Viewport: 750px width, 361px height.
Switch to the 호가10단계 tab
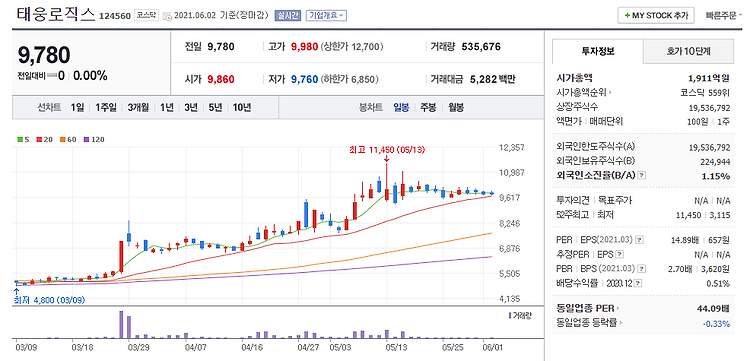(688, 51)
